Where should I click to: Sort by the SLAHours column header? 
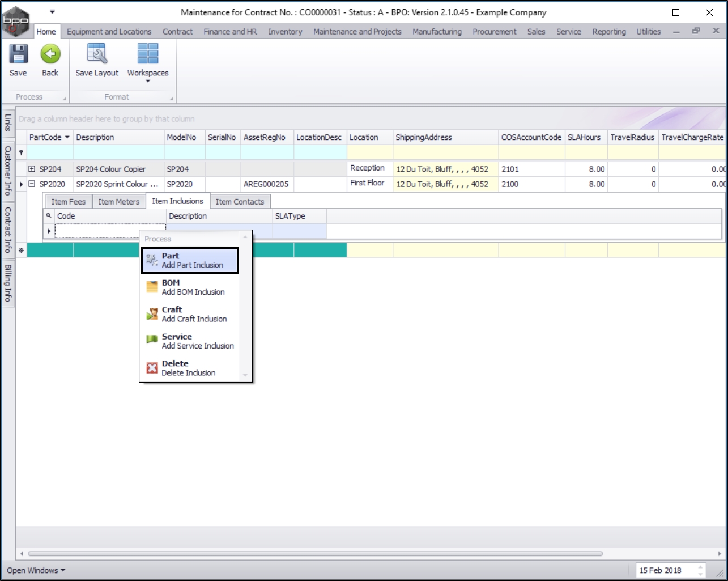[x=586, y=137]
